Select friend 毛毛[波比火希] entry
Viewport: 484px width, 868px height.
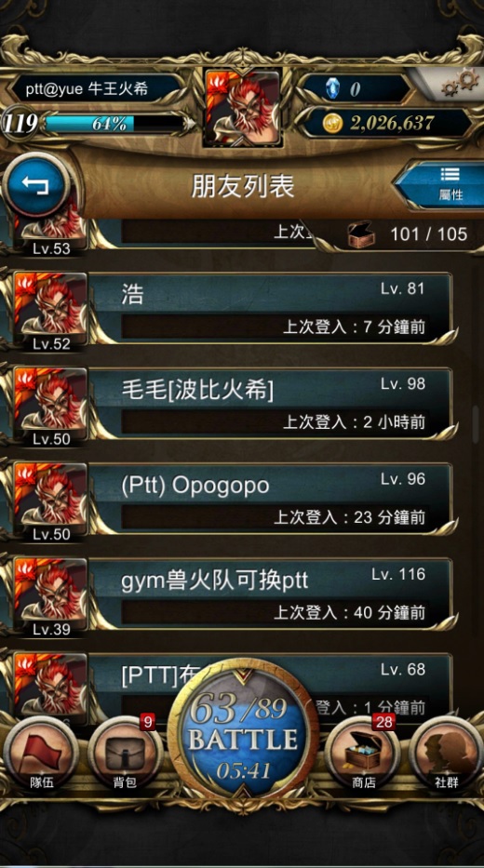pos(269,403)
